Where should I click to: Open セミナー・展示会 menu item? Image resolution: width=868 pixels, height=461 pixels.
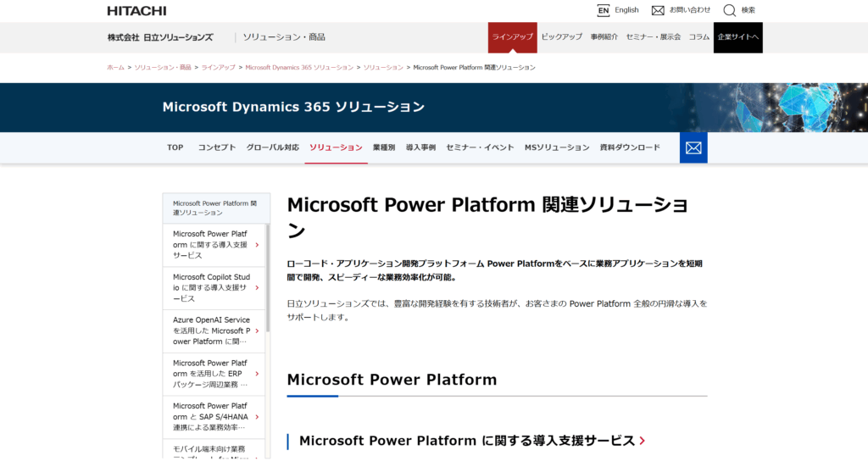[654, 37]
